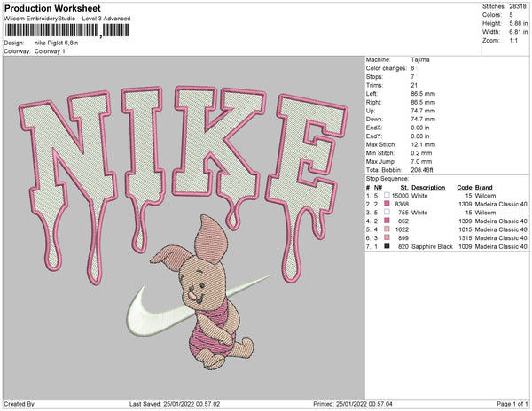Click the 'Production Worksheet' title
Image resolution: width=532 pixels, height=411 pixels.
(x=52, y=8)
